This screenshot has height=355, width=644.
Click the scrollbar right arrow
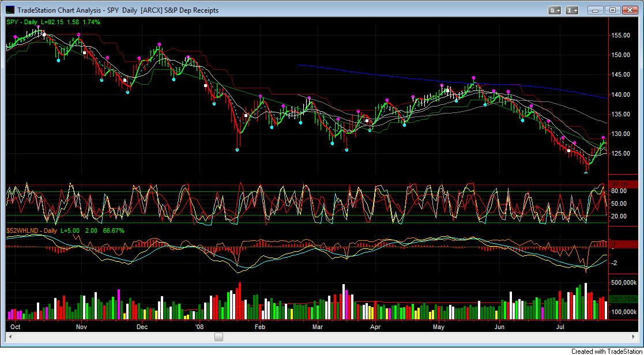pyautogui.click(x=634, y=337)
